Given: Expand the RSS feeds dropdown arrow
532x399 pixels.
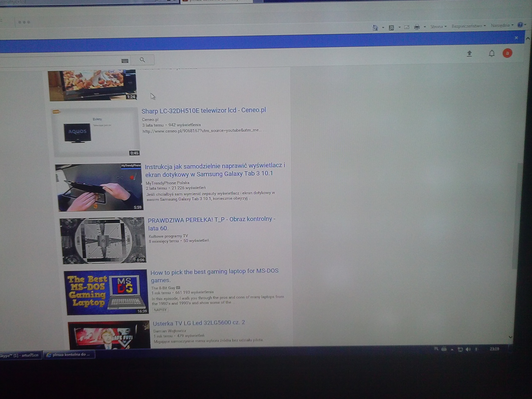Looking at the screenshot, I should point(399,27).
